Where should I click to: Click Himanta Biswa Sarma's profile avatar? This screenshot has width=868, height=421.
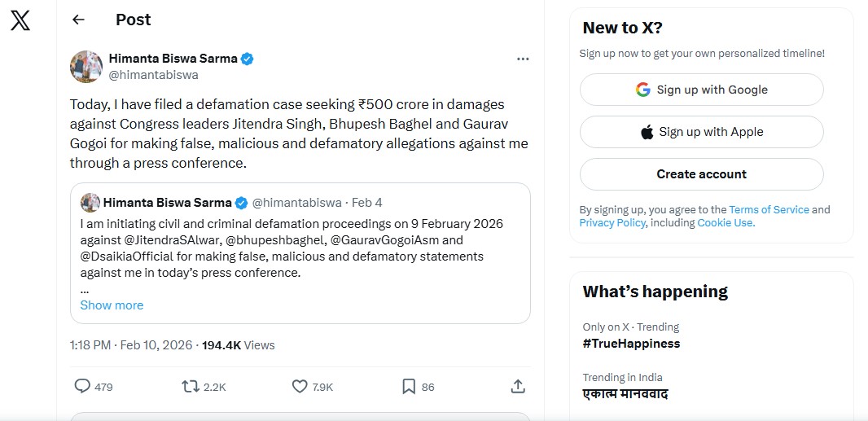tap(86, 67)
